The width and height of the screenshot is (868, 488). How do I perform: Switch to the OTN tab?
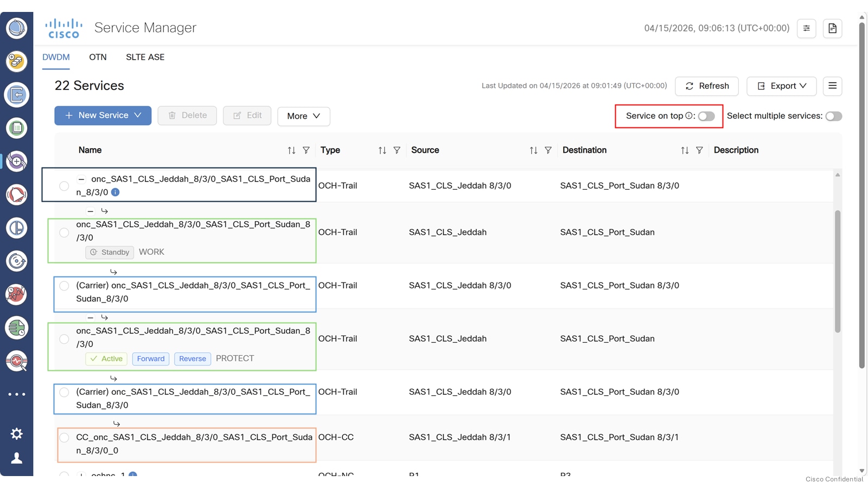click(x=98, y=57)
